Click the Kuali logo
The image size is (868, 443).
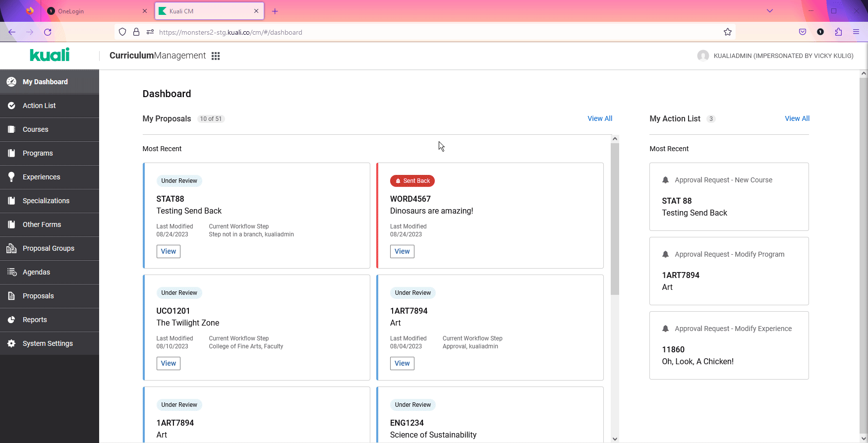(50, 55)
